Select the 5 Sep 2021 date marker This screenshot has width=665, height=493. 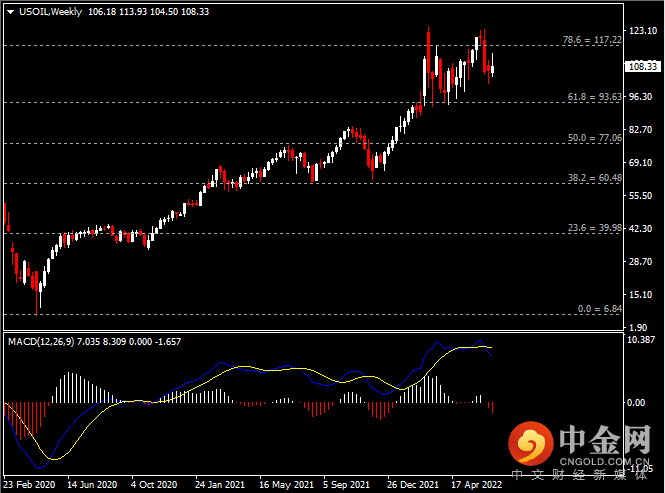[350, 484]
